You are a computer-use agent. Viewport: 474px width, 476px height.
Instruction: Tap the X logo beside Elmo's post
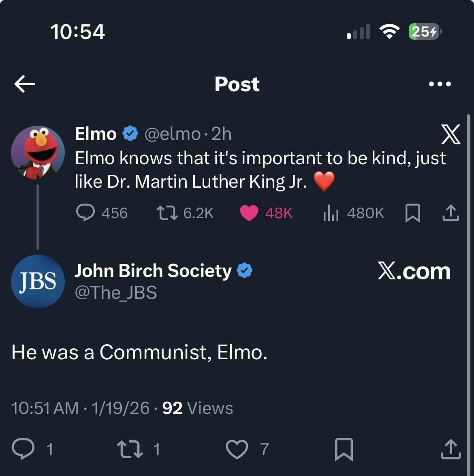pos(451,134)
